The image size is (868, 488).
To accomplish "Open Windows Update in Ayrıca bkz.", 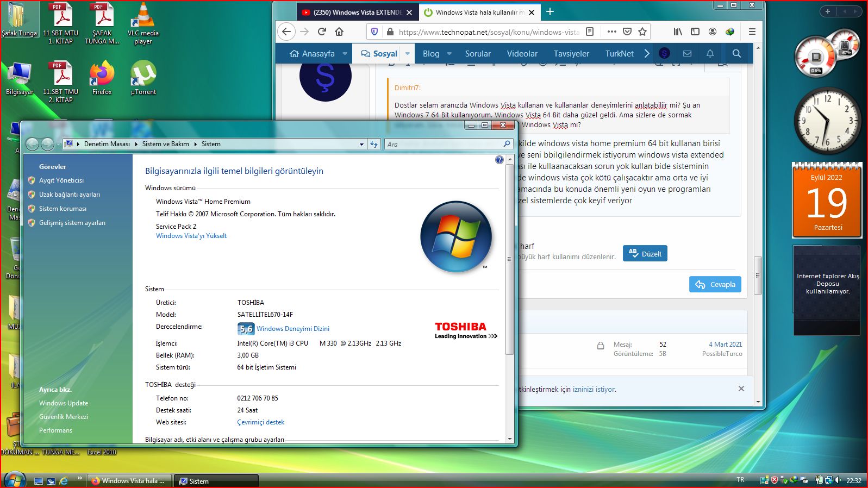I will click(64, 403).
